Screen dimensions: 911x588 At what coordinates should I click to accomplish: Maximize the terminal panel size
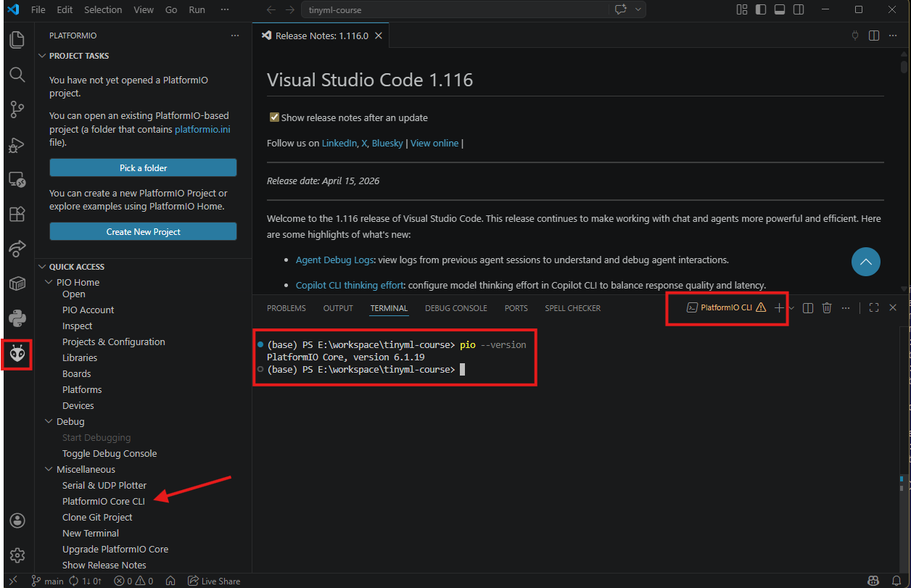click(874, 308)
